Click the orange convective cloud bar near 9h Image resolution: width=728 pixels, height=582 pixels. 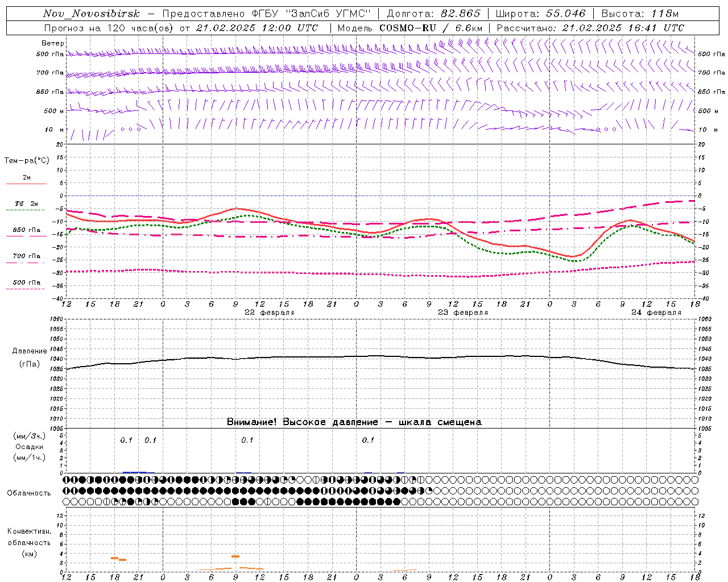point(235,556)
